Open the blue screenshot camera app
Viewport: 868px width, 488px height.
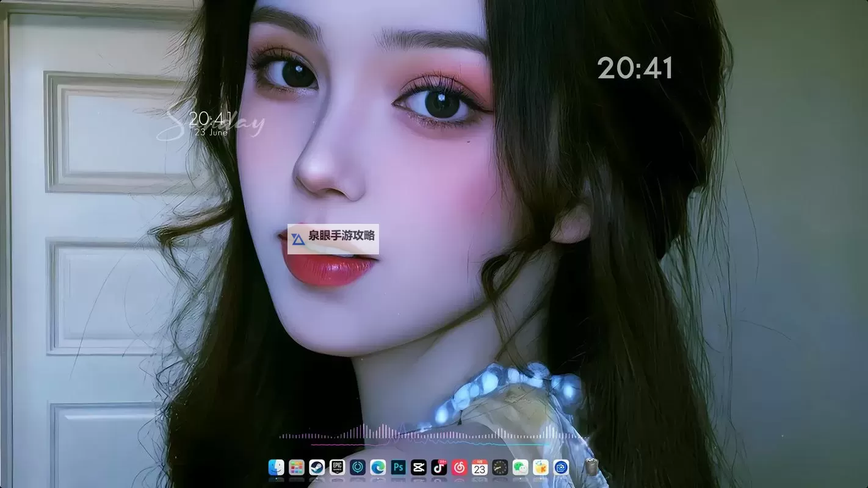[561, 468]
